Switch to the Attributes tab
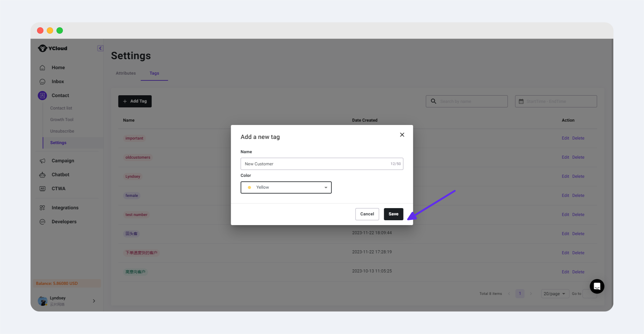Viewport: 644px width, 334px height. [126, 73]
